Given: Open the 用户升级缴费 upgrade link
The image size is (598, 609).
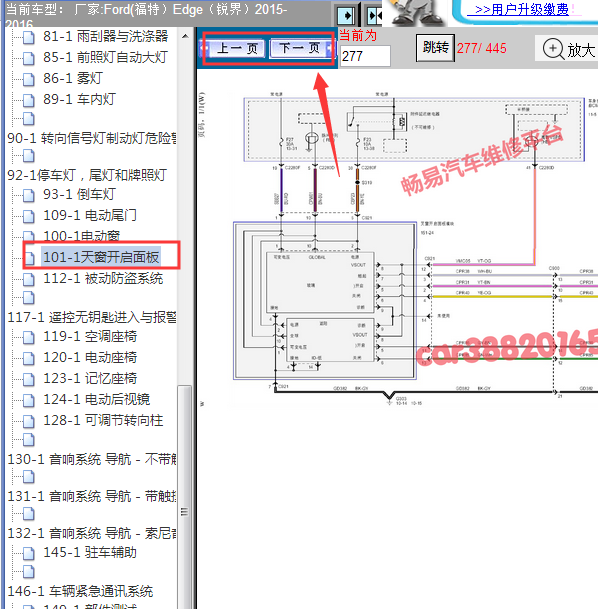Looking at the screenshot, I should (522, 9).
